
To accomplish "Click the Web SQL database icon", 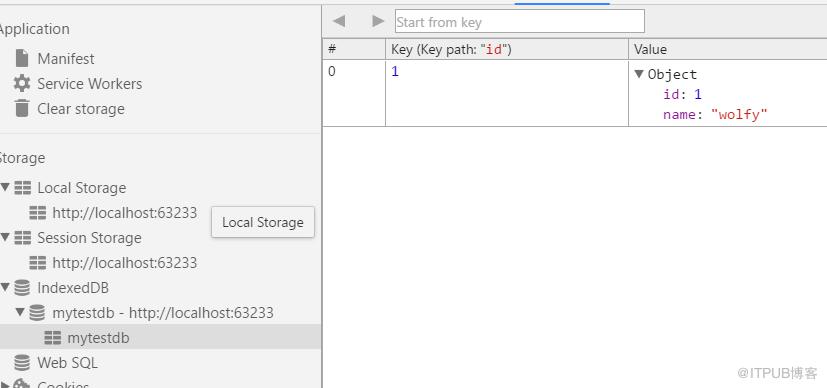I will tap(22, 363).
